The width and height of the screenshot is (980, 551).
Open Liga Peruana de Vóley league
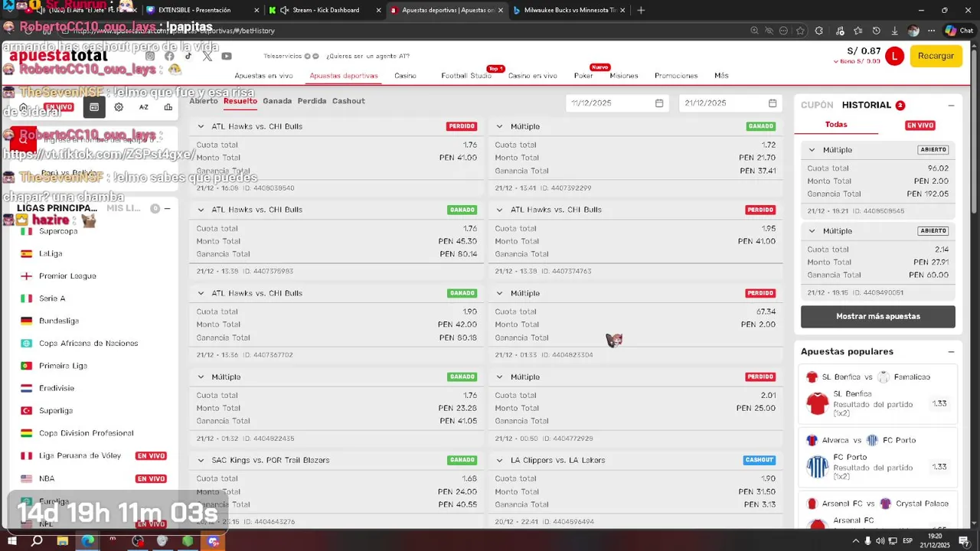tap(80, 456)
